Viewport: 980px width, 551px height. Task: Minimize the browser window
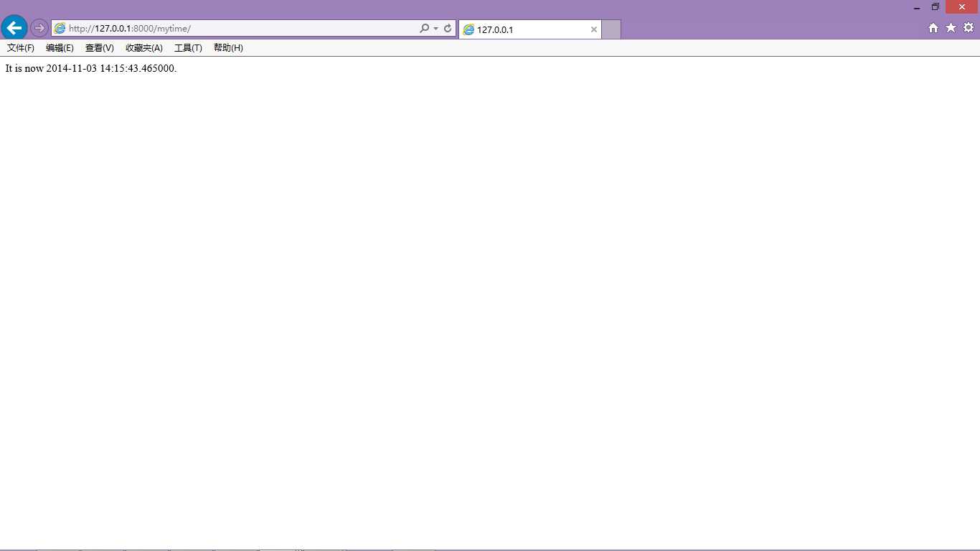click(917, 7)
